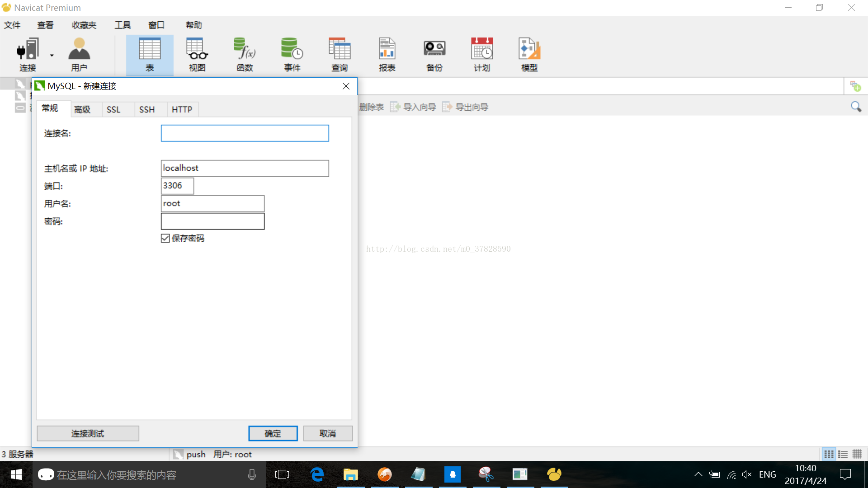
Task: Select the 事件 (Event) toolbar icon
Action: pyautogui.click(x=292, y=55)
